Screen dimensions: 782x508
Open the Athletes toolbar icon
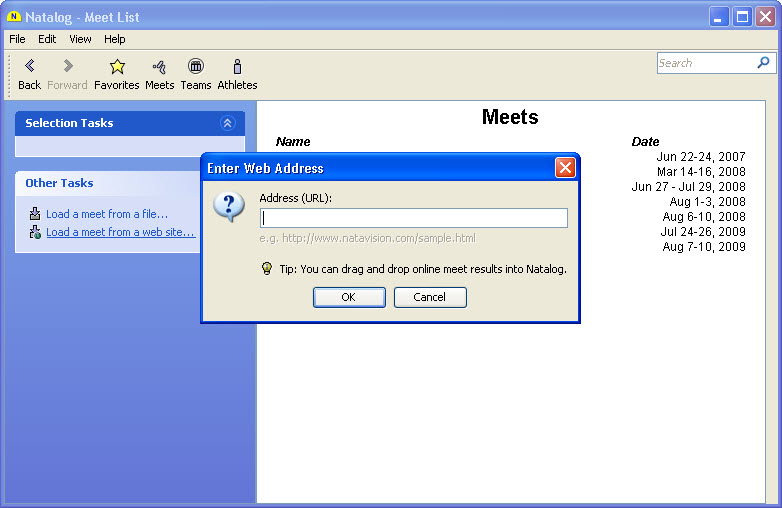click(x=237, y=67)
